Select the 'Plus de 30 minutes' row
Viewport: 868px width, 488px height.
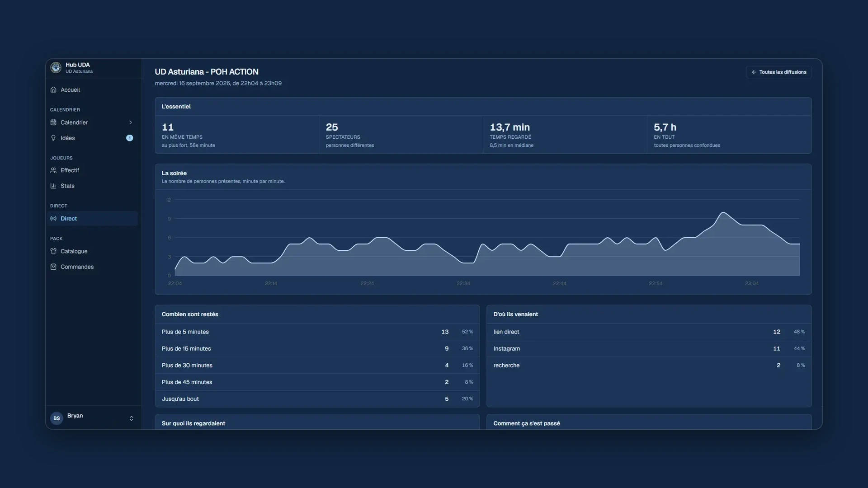[x=317, y=365]
